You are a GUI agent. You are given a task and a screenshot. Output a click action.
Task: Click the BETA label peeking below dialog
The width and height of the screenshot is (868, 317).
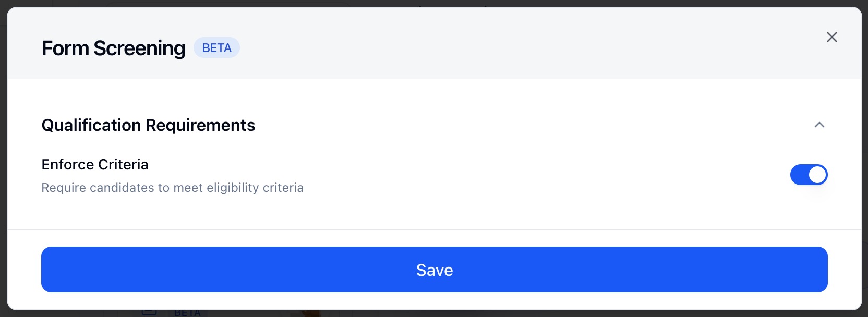[187, 313]
